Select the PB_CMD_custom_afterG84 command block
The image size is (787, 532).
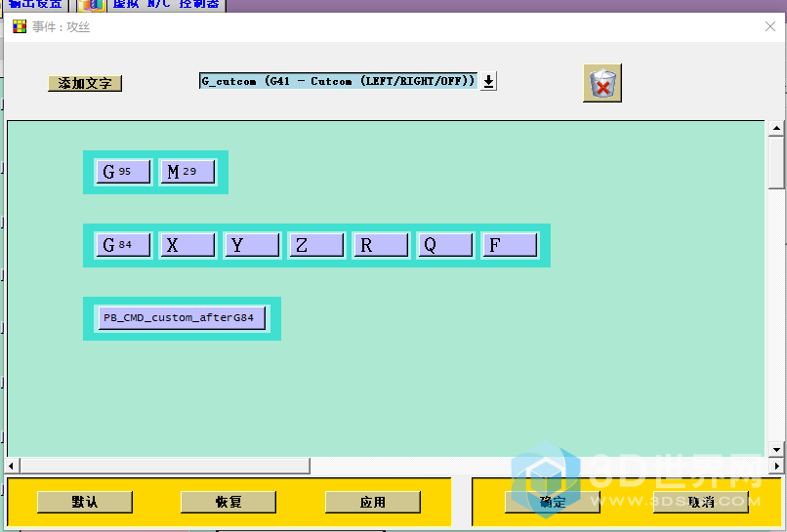click(182, 317)
